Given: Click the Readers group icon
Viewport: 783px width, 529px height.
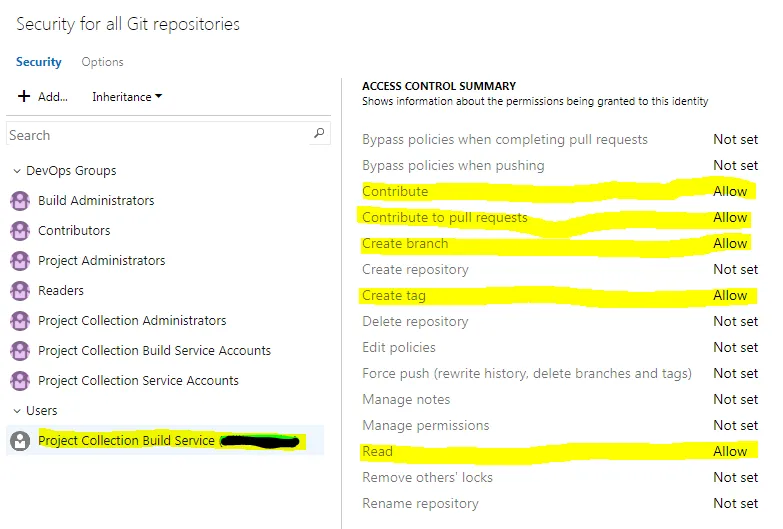Looking at the screenshot, I should click(20, 291).
